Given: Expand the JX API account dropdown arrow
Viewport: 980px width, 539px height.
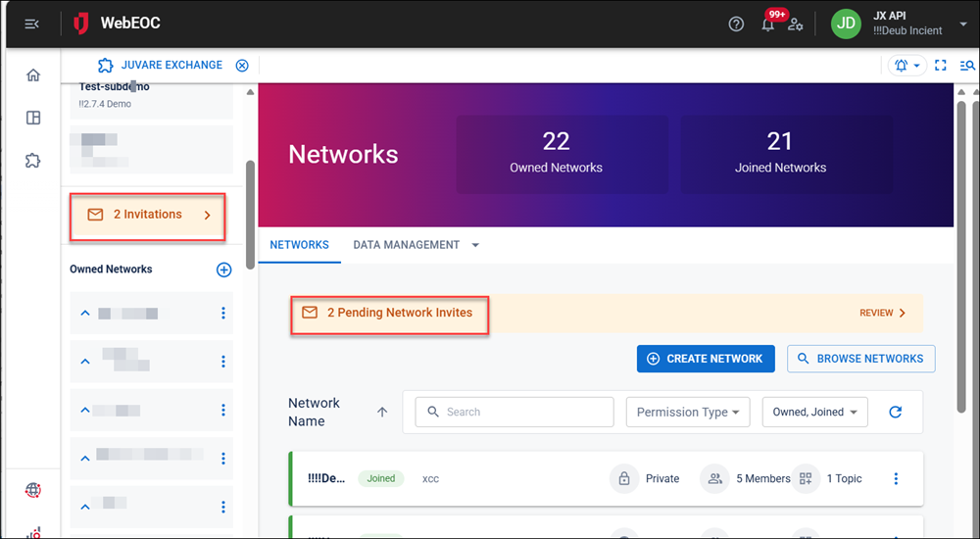Looking at the screenshot, I should pos(962,24).
